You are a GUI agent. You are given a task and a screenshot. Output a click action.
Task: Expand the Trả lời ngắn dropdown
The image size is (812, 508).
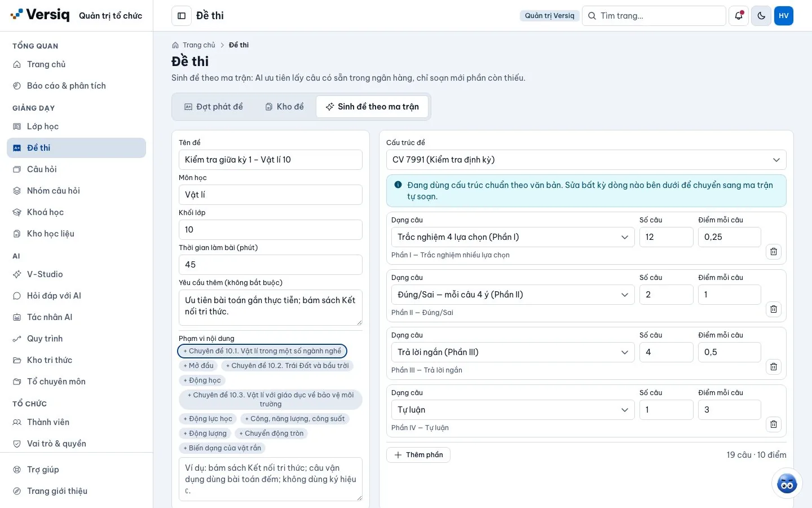click(x=513, y=352)
